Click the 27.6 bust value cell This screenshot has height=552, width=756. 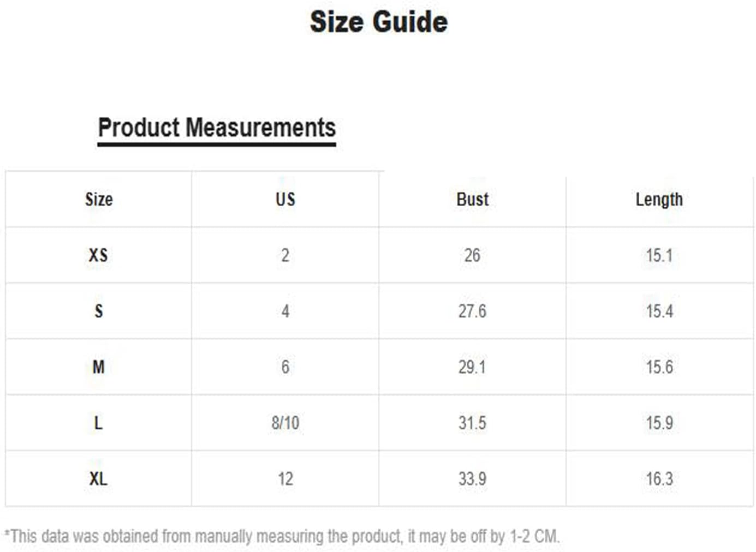472,311
